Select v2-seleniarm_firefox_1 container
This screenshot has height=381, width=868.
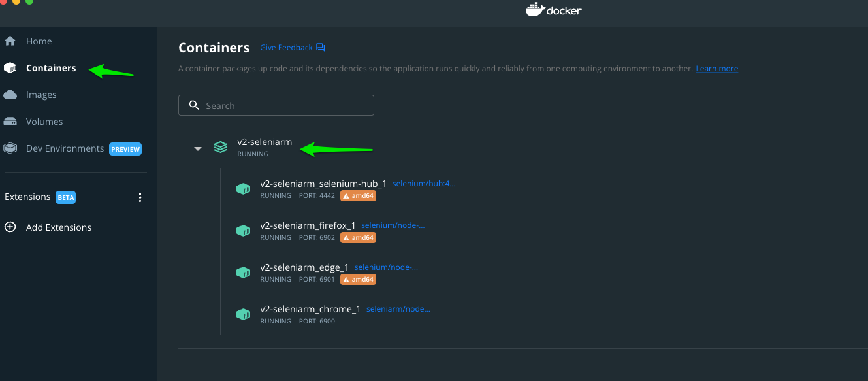pyautogui.click(x=308, y=225)
